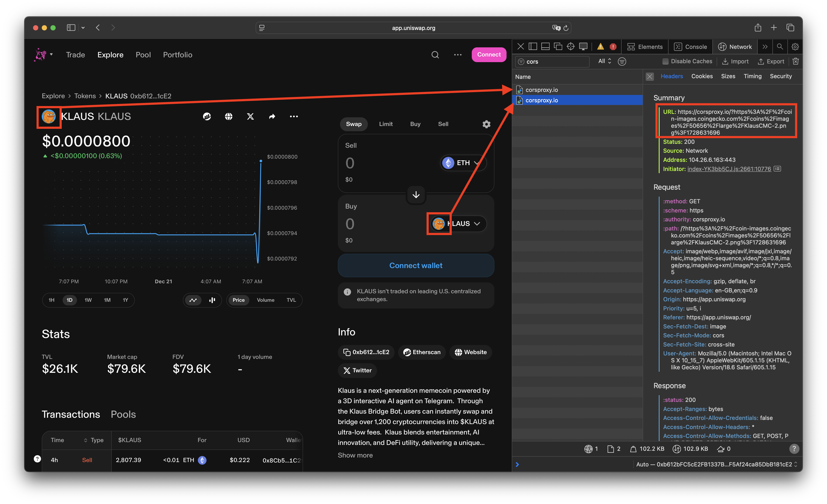Switch to the Sell tab
Screen dimensions: 827x504
(x=443, y=124)
